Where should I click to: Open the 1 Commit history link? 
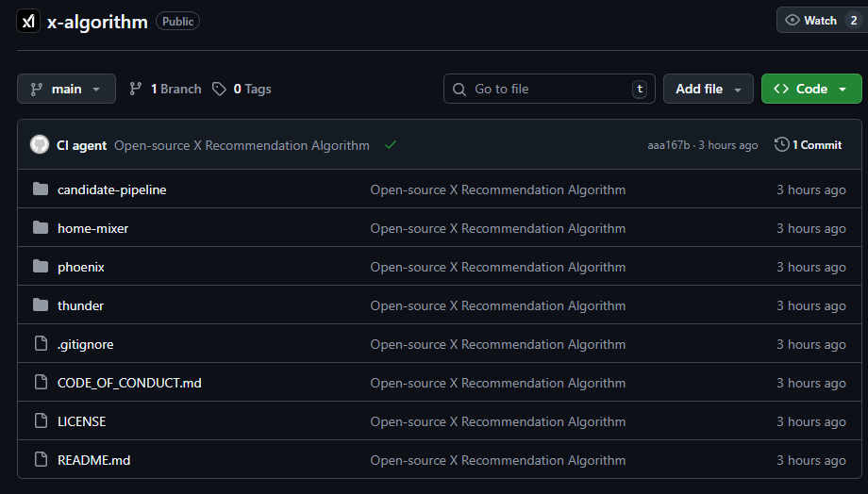coord(809,145)
